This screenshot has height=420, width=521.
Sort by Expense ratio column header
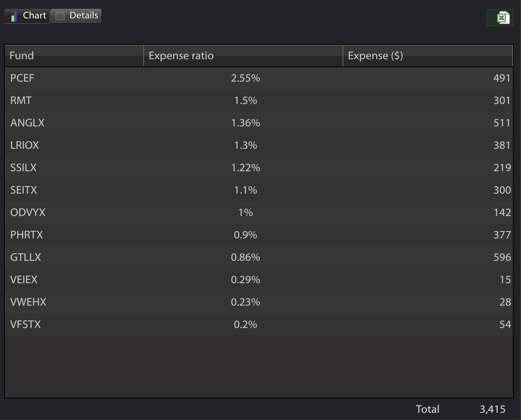click(x=243, y=56)
